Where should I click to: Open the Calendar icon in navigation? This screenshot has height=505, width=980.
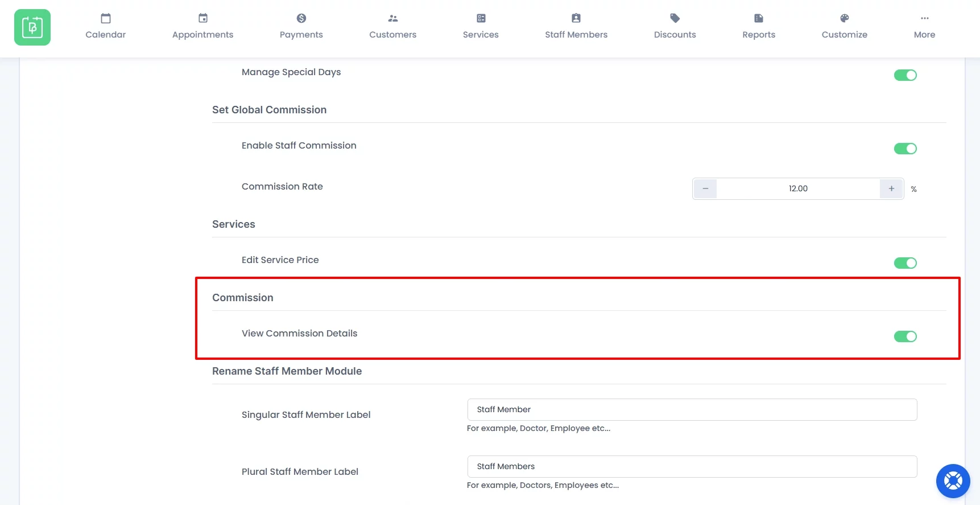tap(106, 18)
